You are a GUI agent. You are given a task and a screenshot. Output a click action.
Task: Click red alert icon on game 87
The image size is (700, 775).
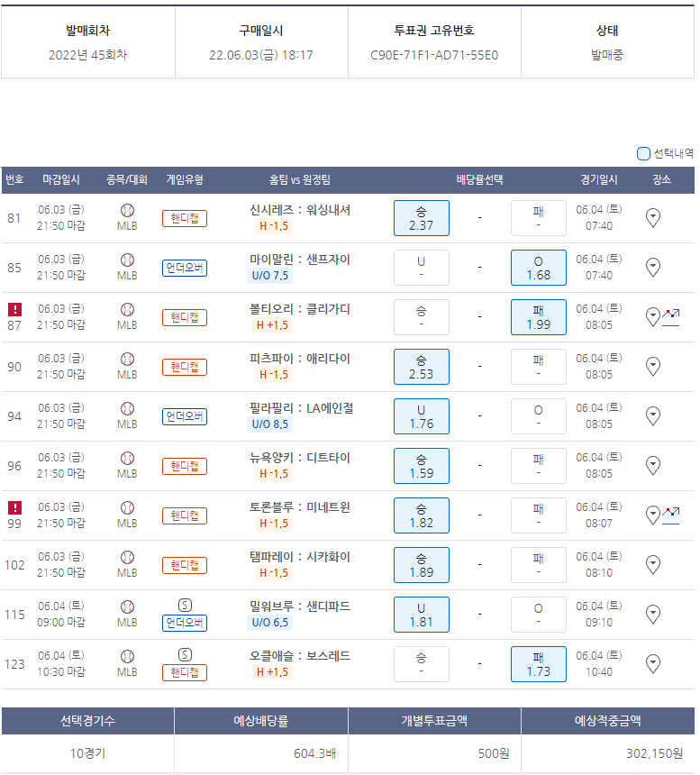tap(14, 309)
